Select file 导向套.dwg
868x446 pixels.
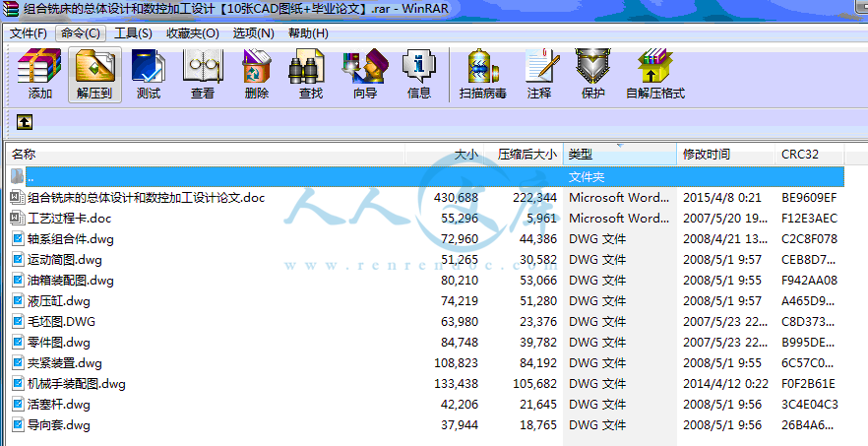59,425
